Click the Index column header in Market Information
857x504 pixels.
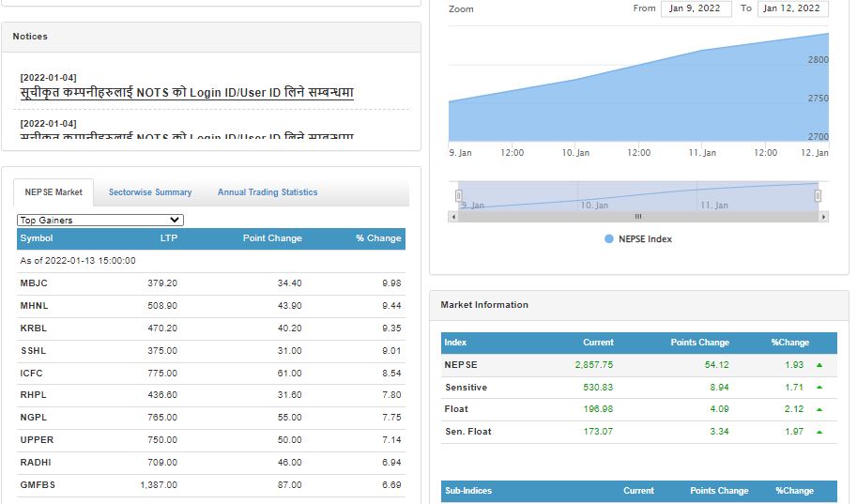click(x=455, y=343)
